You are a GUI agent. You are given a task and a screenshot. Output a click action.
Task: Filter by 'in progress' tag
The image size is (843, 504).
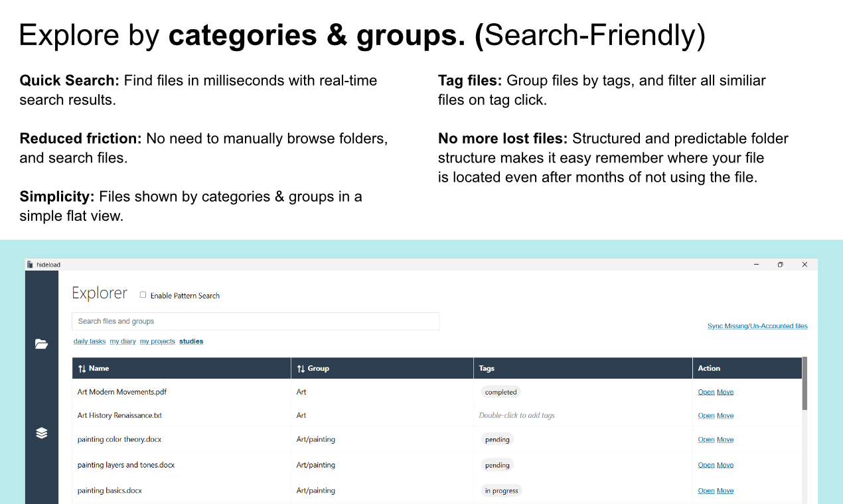501,491
